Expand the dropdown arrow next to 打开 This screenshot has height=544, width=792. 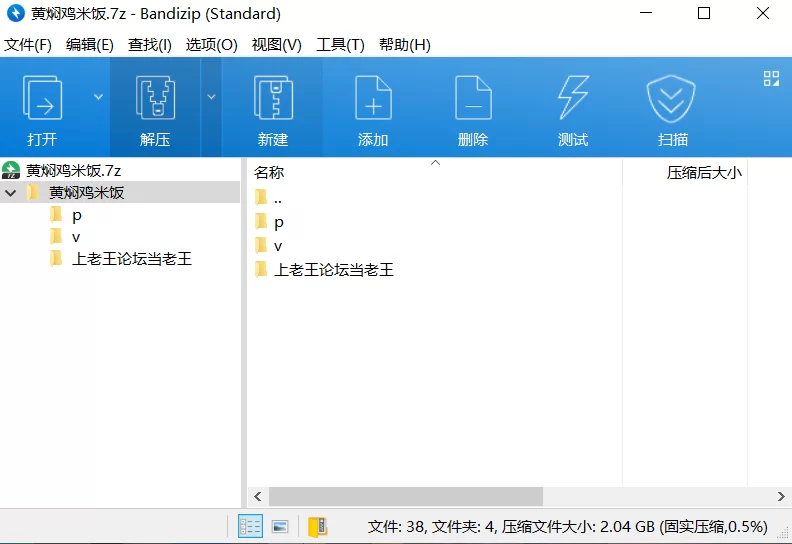point(98,96)
